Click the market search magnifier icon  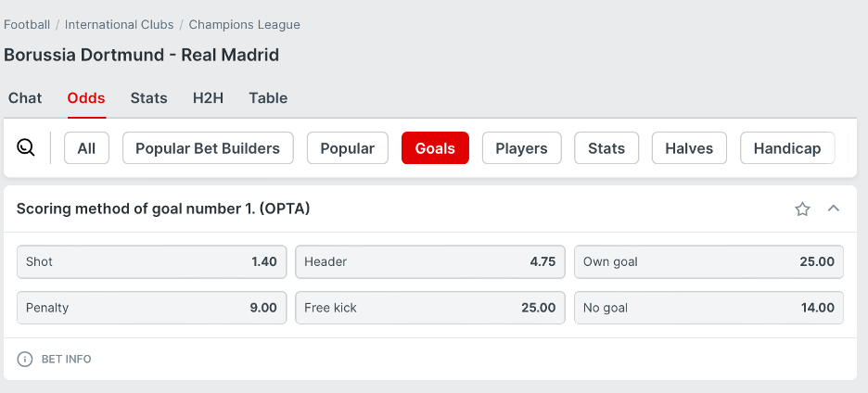click(x=25, y=147)
